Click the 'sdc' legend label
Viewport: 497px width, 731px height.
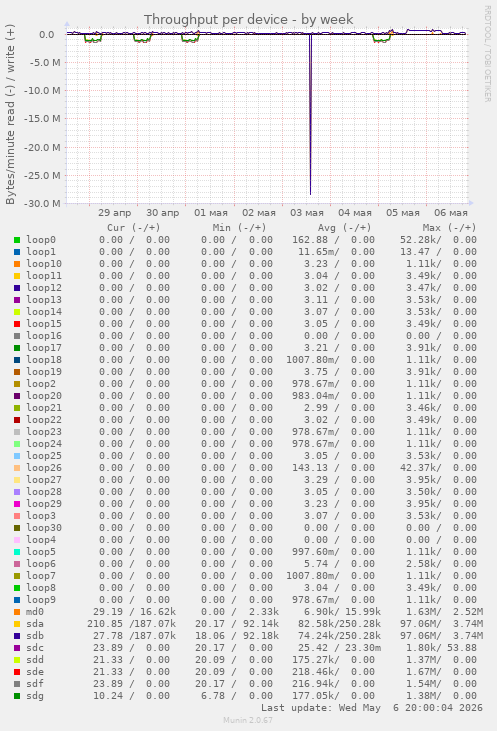(35, 648)
